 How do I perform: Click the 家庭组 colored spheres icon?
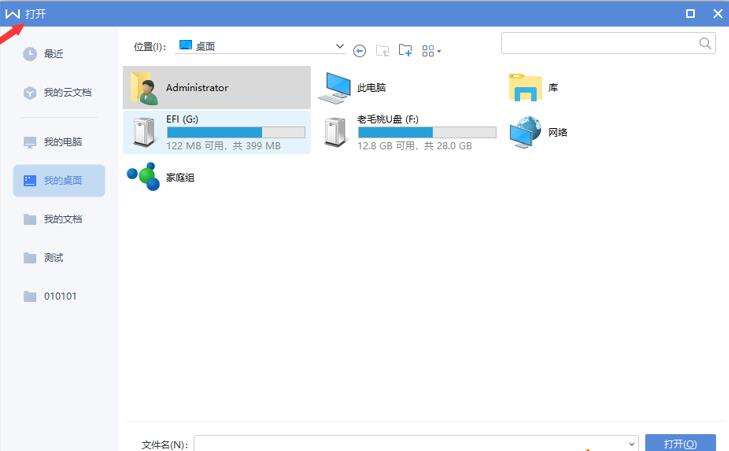click(x=144, y=177)
